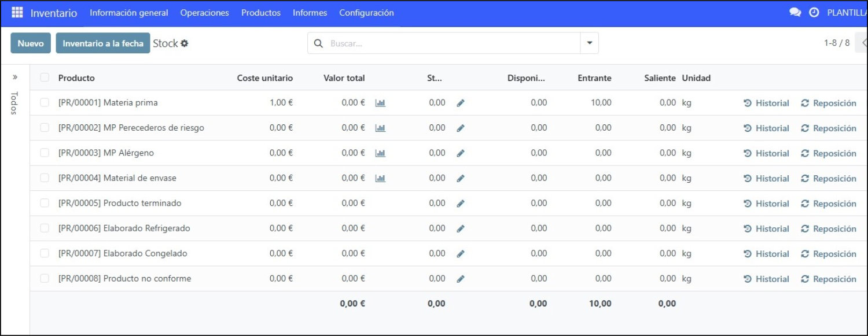Viewport: 868px width, 336px height.
Task: Open the activities clock icon
Action: click(814, 12)
